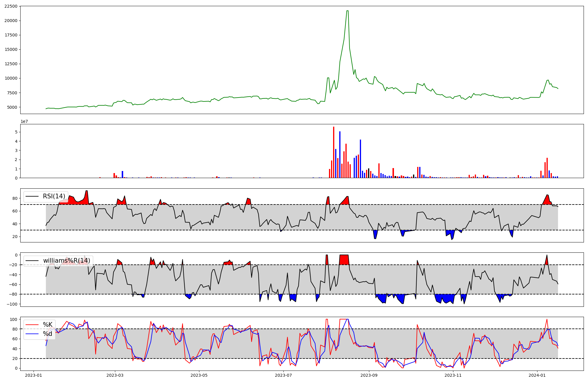588x382 pixels.
Task: Click the 2023-09 x-axis date label
Action: [369, 375]
